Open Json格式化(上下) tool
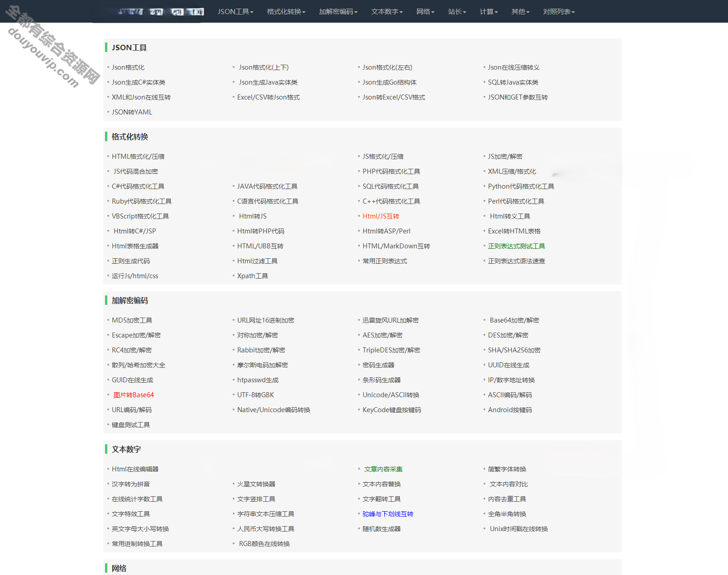The height and width of the screenshot is (575, 728). 264,67
